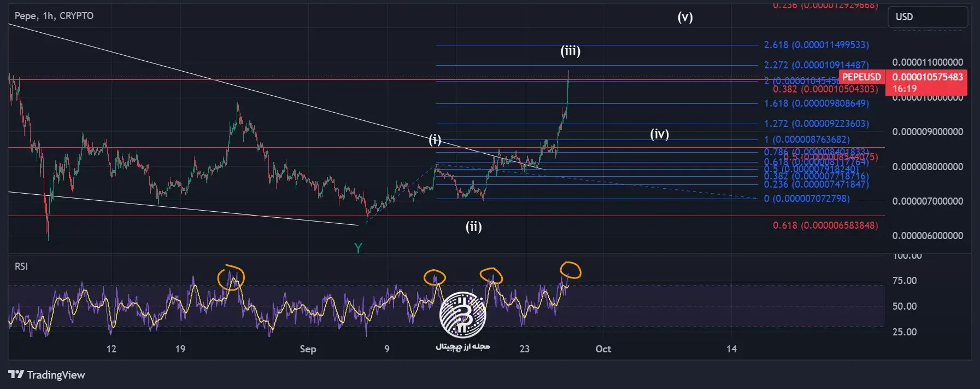Select the leftmost orange circle on the RSI
The image size is (980, 389).
click(x=231, y=277)
